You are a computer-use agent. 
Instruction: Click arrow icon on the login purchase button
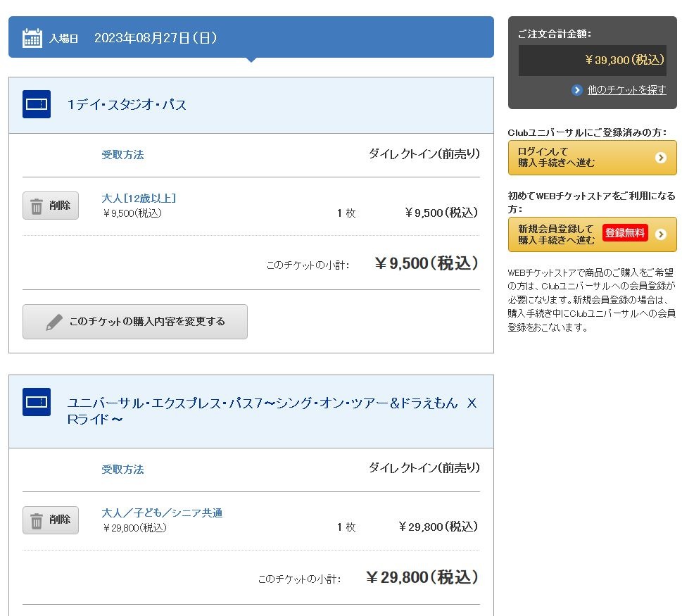coord(661,158)
